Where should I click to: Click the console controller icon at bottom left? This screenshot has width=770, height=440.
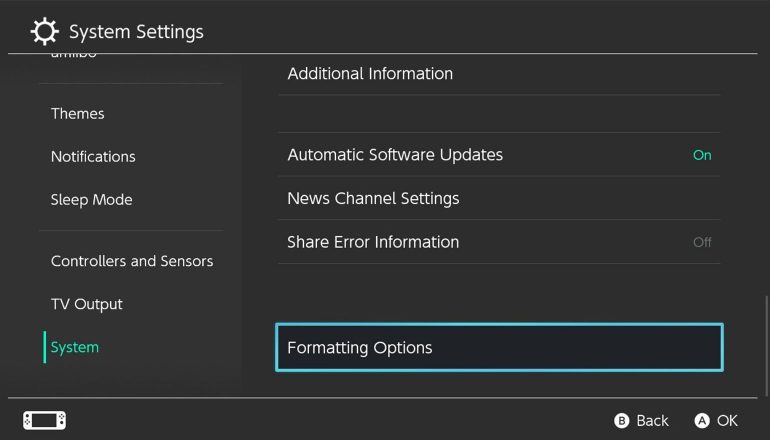pos(45,420)
